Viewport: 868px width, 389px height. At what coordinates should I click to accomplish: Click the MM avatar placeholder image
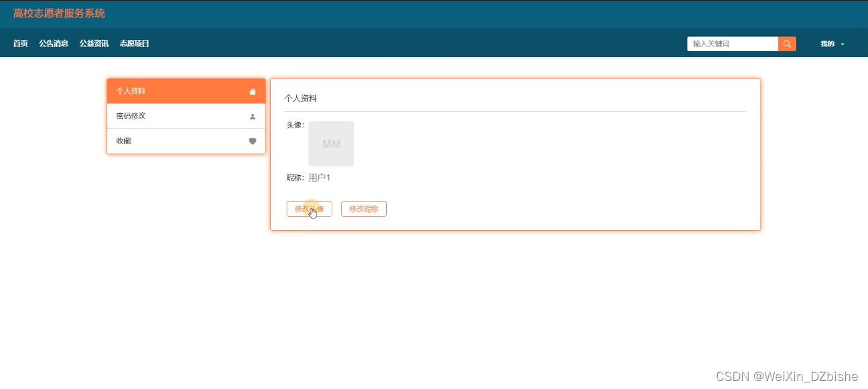click(x=331, y=144)
